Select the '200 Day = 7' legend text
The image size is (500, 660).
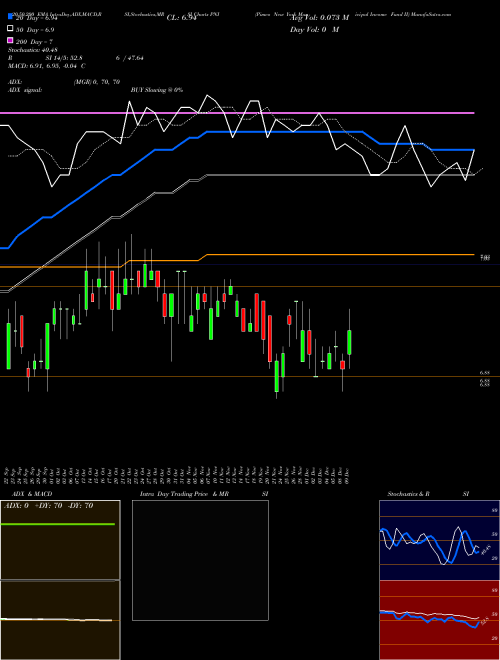pos(34,42)
